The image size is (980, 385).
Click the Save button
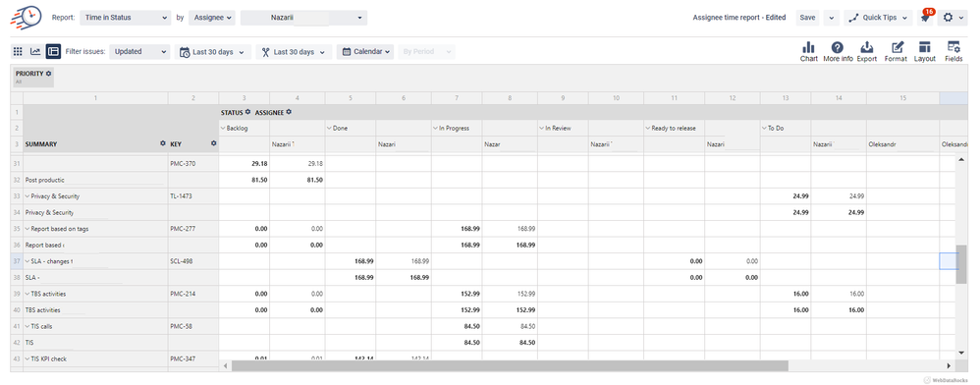(x=807, y=18)
